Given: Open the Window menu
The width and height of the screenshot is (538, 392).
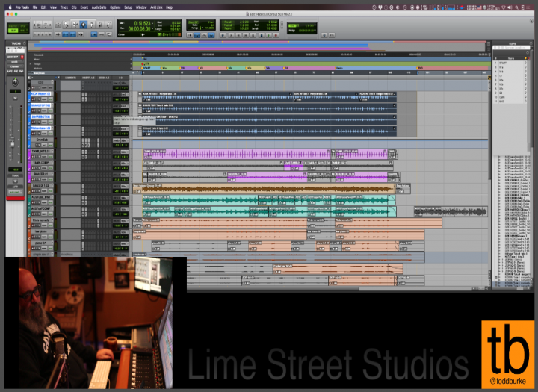Looking at the screenshot, I should [141, 7].
